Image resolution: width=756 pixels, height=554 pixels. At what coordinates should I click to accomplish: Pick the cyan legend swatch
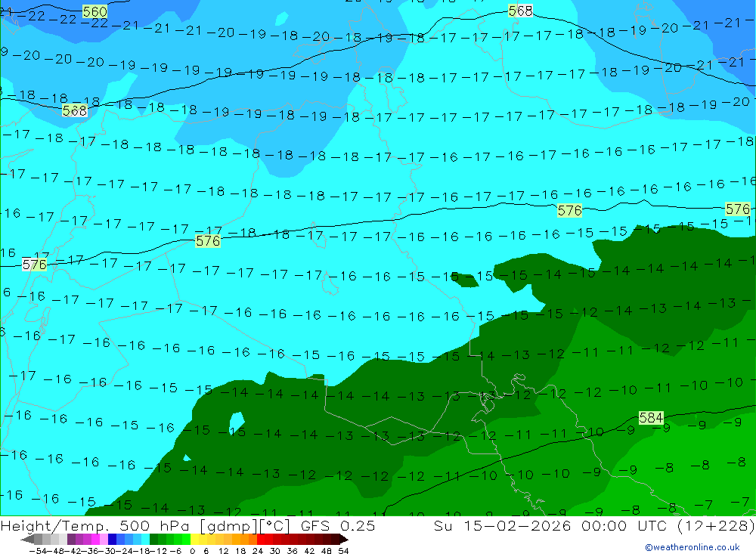coord(145,539)
